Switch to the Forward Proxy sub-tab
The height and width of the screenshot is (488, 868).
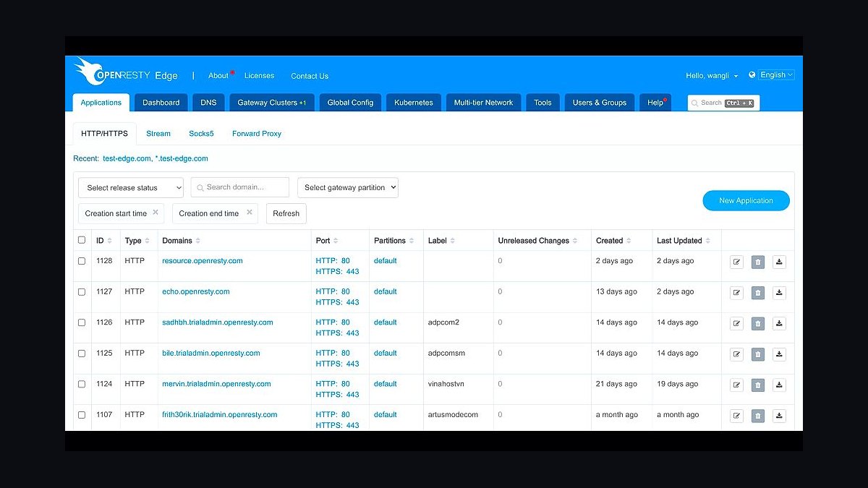tap(257, 134)
